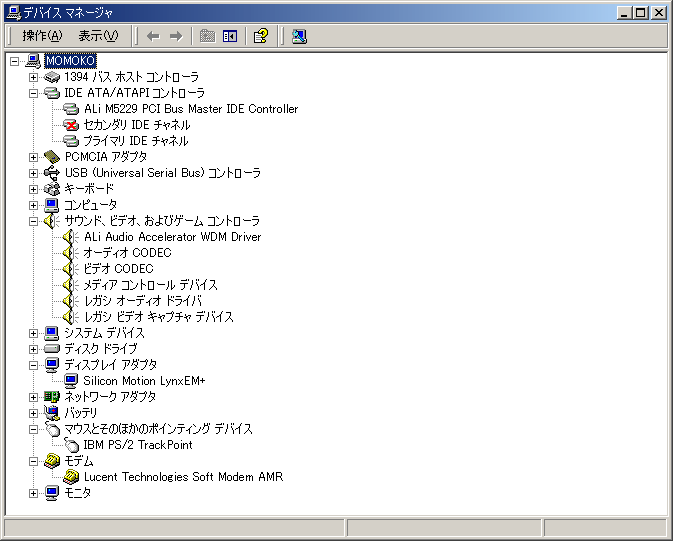Expand the USB (Universal Serial Bus) コントローラ node
This screenshot has width=673, height=541.
tap(33, 173)
